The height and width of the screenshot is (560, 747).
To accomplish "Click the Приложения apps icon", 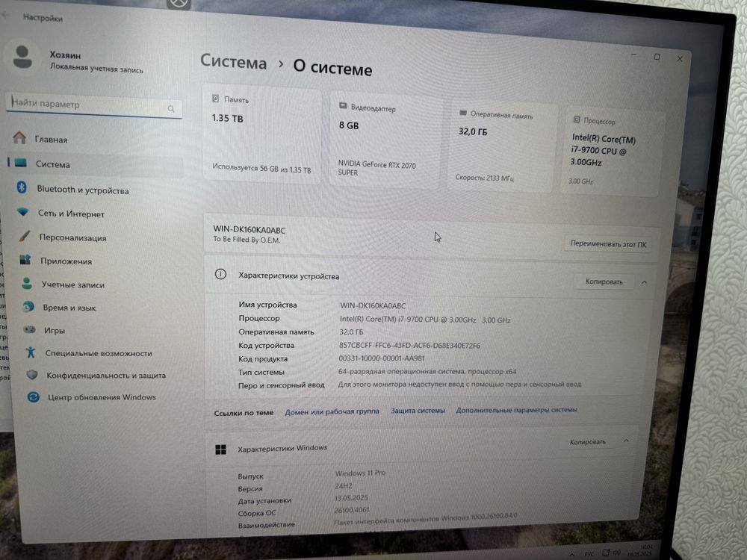I will click(25, 260).
